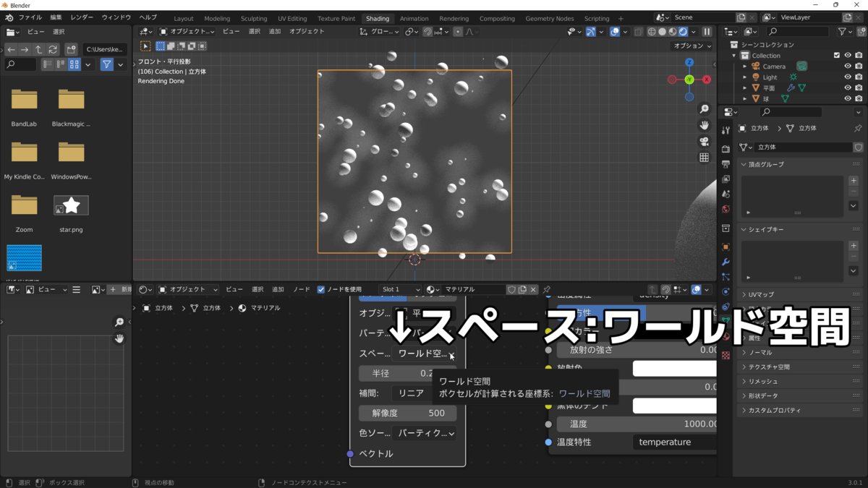
Task: Refresh the file browser listing
Action: point(52,49)
